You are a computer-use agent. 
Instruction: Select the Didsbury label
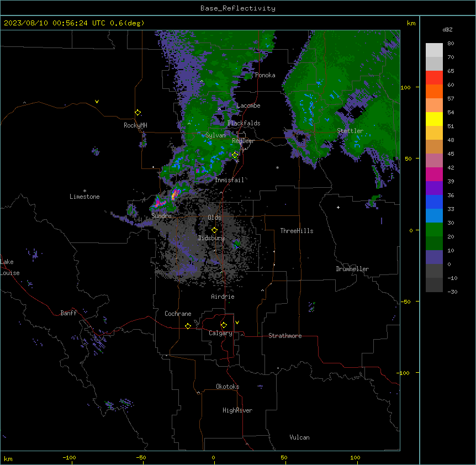click(211, 238)
